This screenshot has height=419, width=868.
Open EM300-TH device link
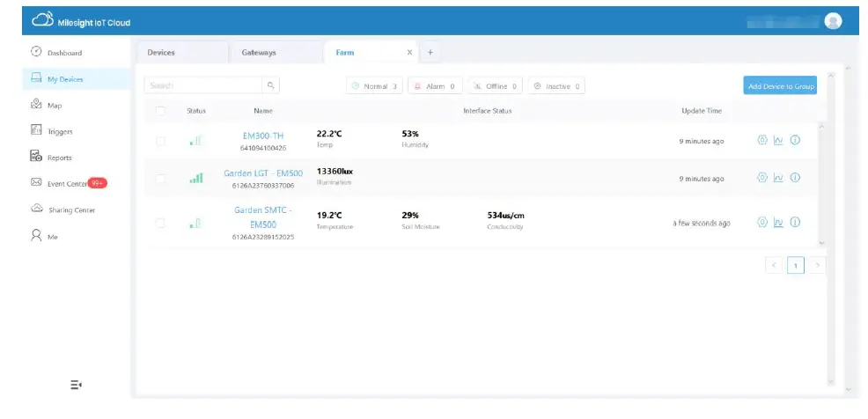(x=263, y=136)
